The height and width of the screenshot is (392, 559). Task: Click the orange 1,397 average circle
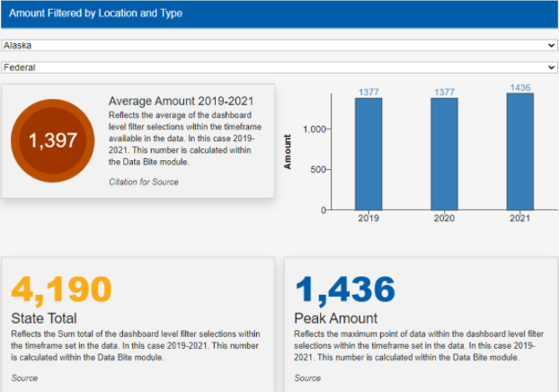52,141
